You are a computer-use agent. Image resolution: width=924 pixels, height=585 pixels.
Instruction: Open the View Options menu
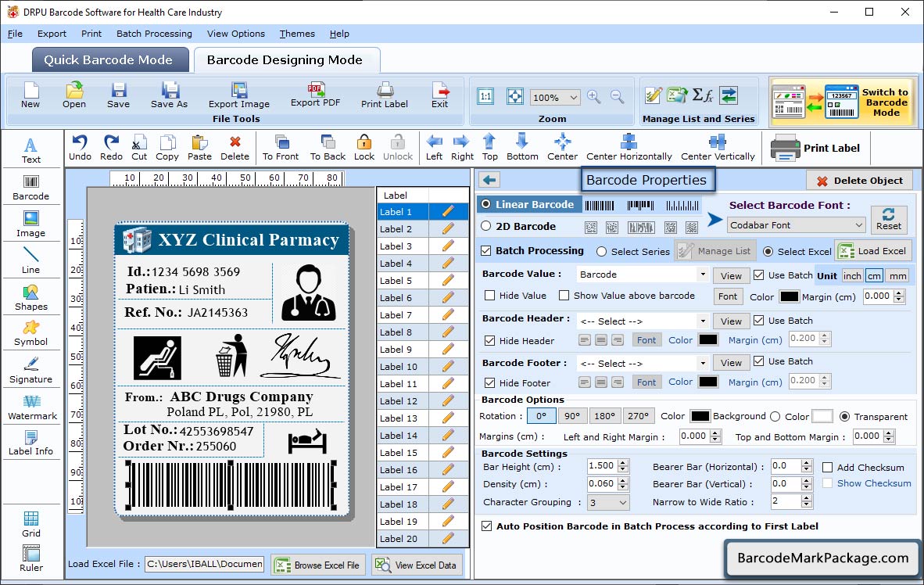pyautogui.click(x=236, y=34)
